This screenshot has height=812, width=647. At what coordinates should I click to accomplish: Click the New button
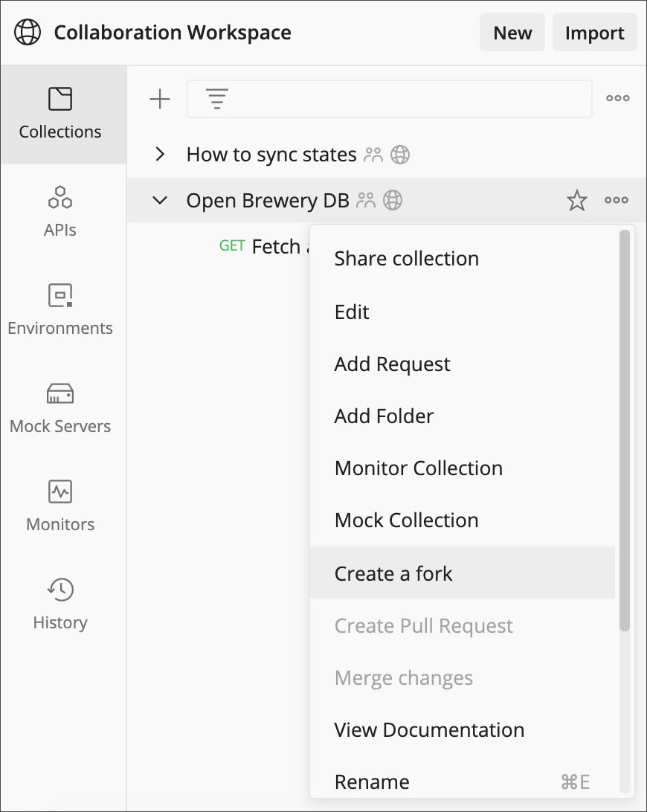512,32
